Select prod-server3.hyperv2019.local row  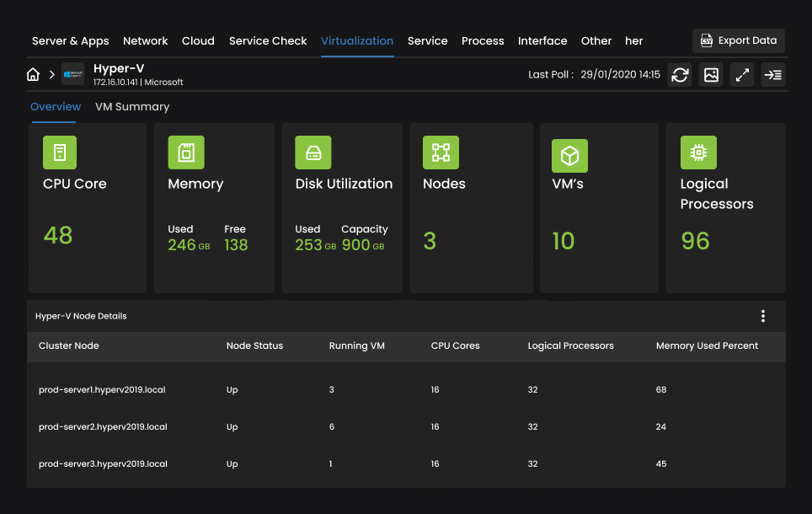click(406, 463)
